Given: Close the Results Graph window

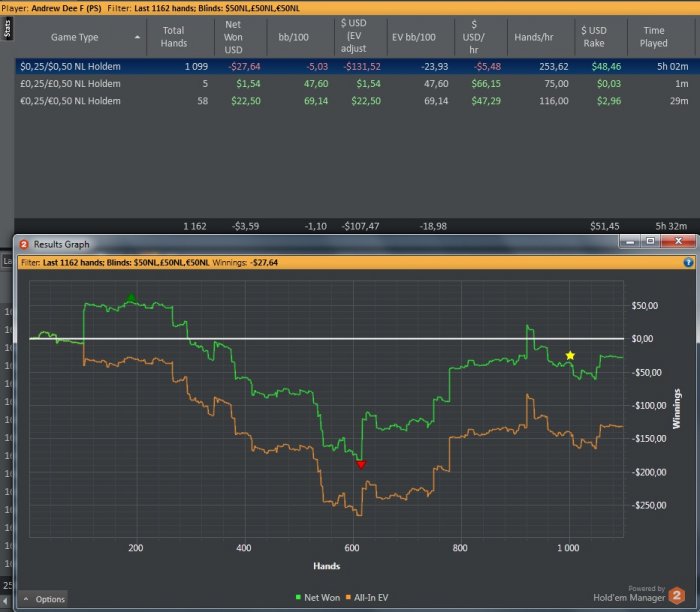Looking at the screenshot, I should pos(680,243).
